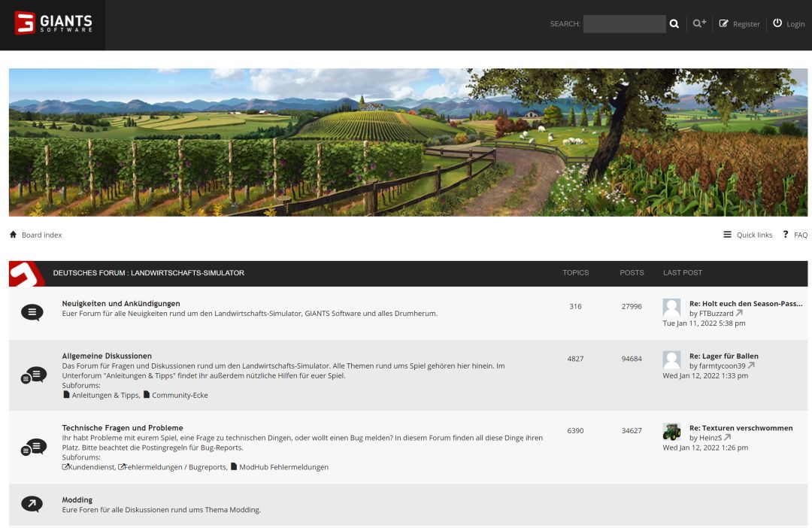The image size is (812, 528).
Task: Click HeinzS tractor avatar thumbnail
Action: [671, 432]
